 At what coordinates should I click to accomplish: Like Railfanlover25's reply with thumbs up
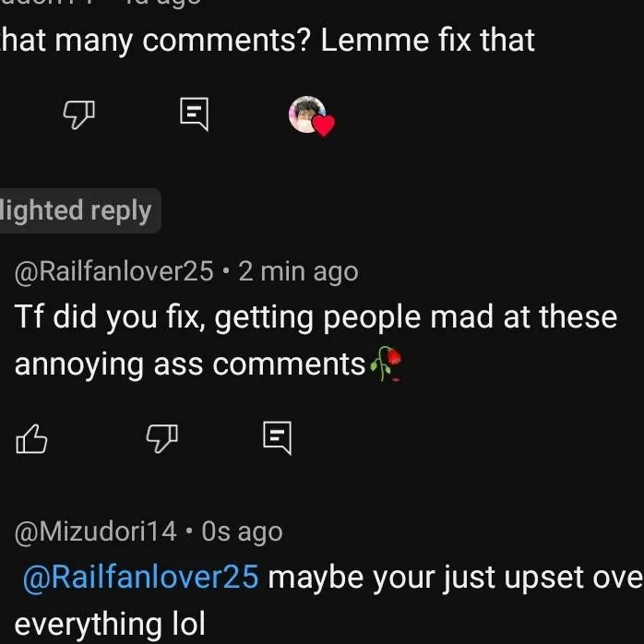(x=31, y=438)
